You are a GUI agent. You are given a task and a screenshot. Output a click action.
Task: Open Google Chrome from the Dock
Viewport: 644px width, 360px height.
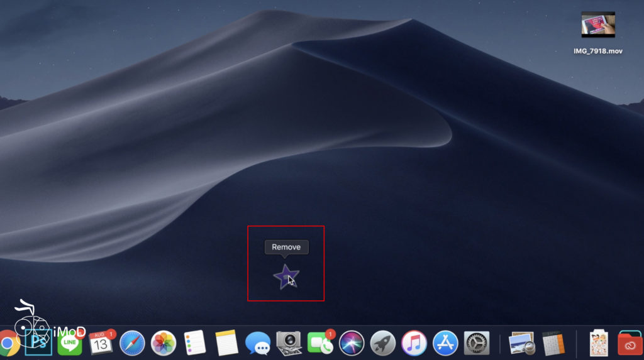(x=8, y=343)
